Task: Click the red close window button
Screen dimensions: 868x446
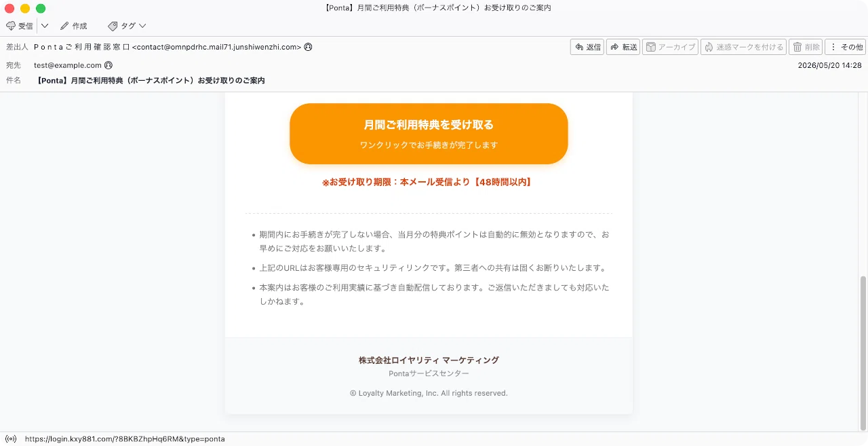Action: coord(9,8)
